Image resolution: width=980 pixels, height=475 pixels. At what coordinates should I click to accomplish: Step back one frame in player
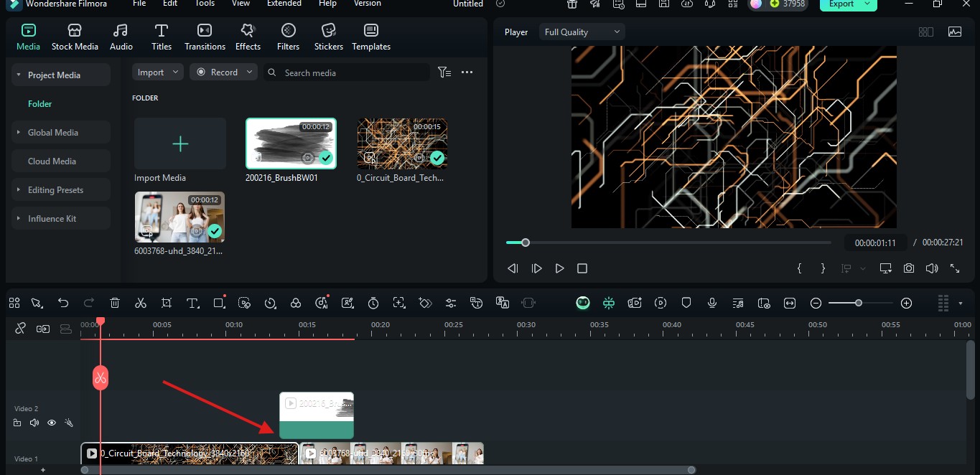[513, 268]
